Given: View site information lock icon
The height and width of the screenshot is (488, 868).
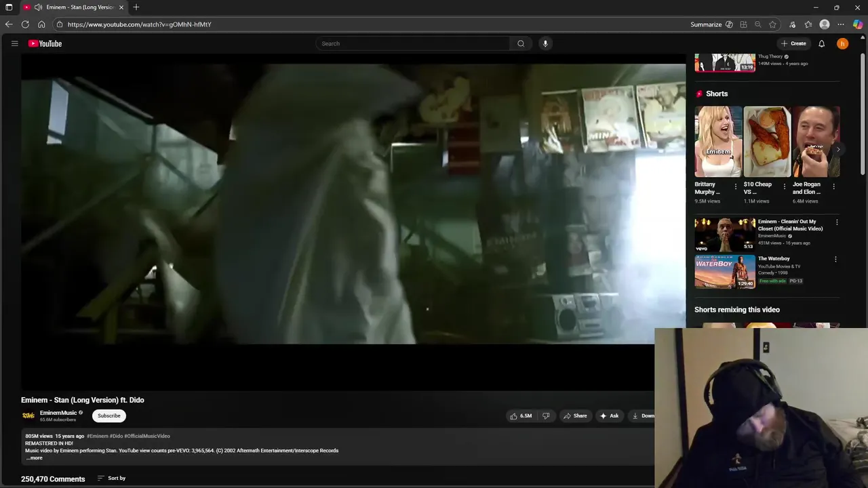Looking at the screenshot, I should [x=60, y=24].
